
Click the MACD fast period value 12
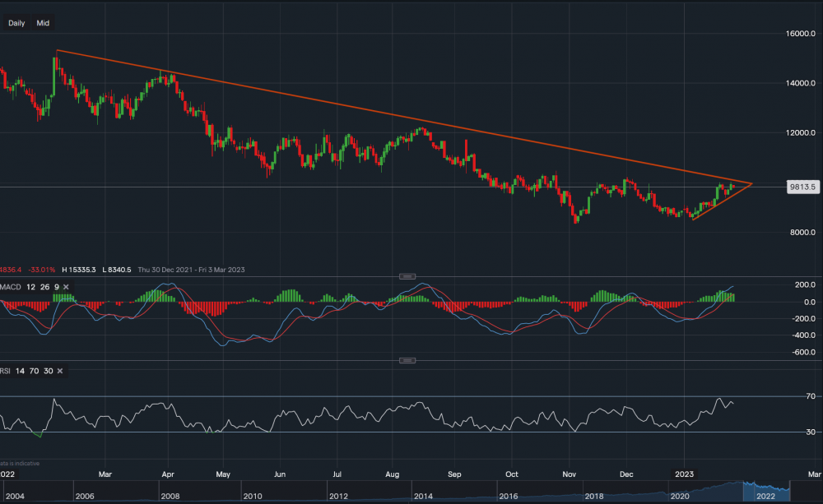coord(30,286)
